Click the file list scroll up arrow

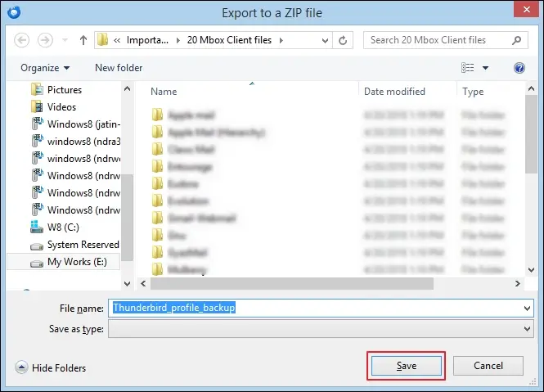click(531, 89)
